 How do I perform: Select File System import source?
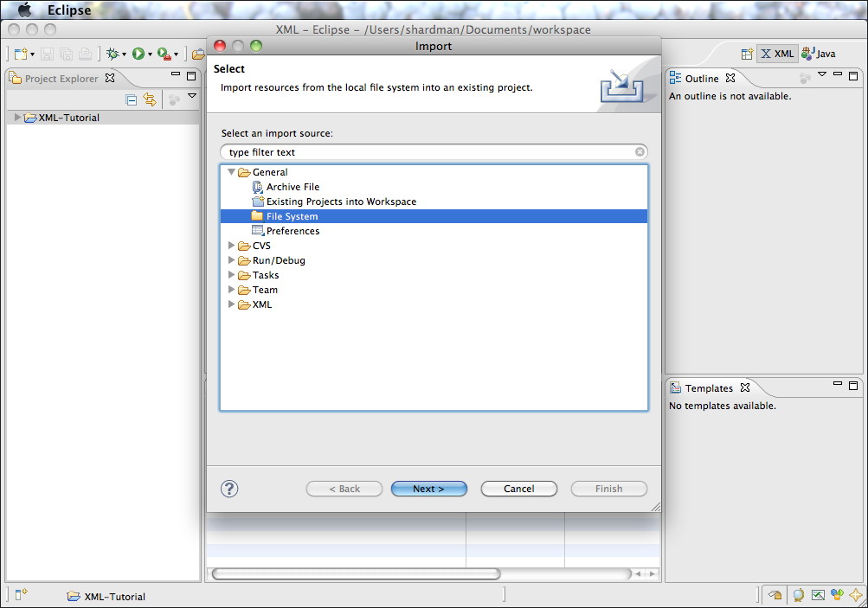(x=434, y=216)
